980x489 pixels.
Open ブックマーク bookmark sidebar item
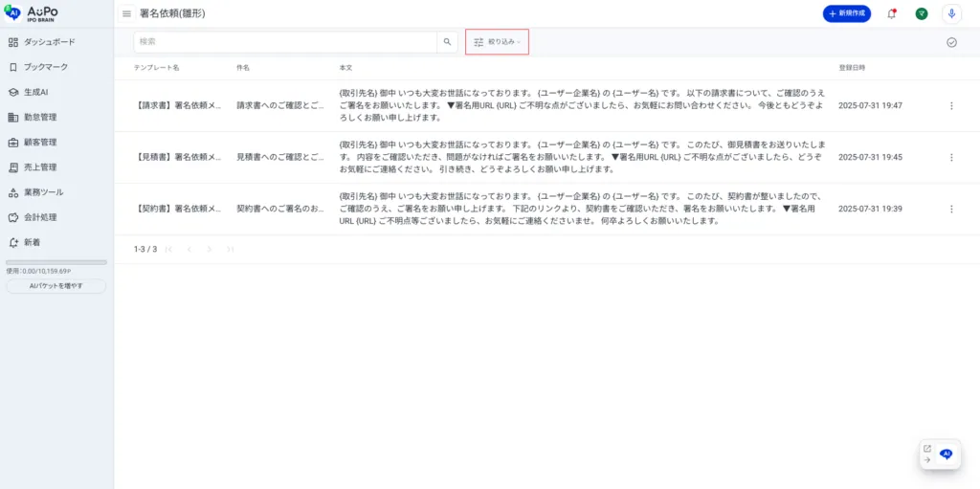56,67
